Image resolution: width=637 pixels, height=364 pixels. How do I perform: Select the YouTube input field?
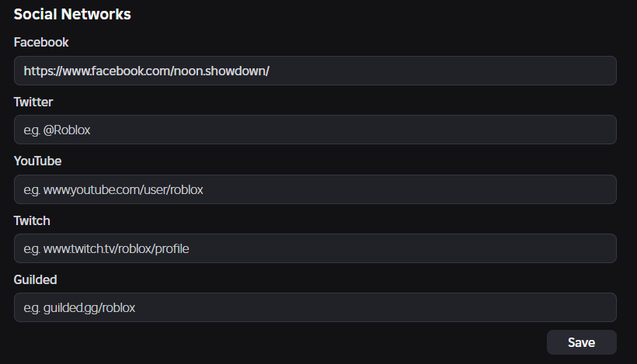click(x=315, y=189)
